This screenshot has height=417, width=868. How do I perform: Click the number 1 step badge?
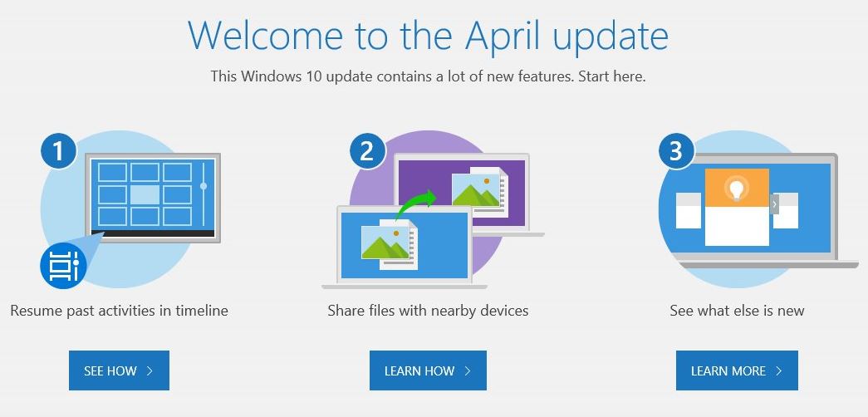click(58, 152)
